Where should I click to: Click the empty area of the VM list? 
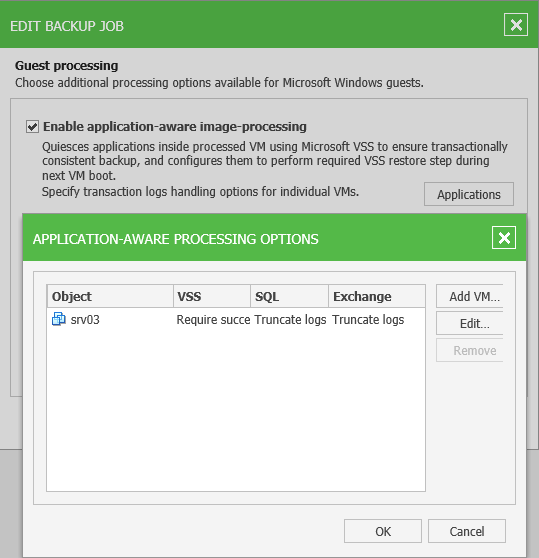tap(236, 409)
